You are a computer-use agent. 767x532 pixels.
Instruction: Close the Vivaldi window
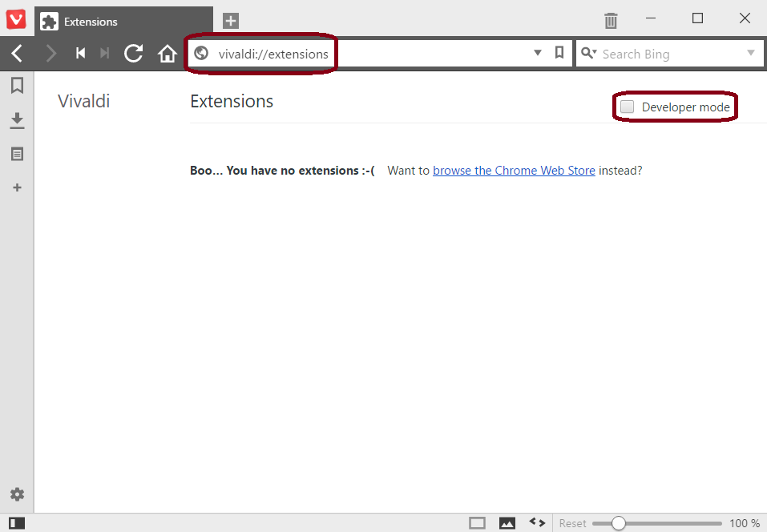tap(745, 18)
